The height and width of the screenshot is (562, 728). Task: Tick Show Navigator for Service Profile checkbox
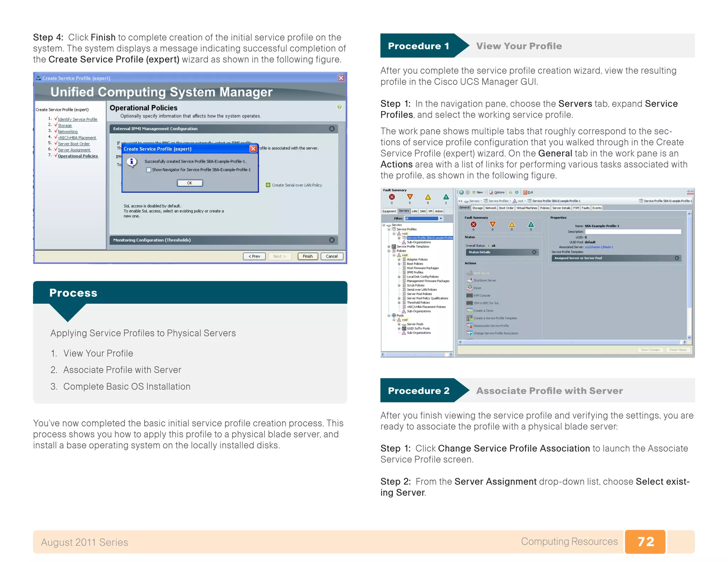click(149, 170)
